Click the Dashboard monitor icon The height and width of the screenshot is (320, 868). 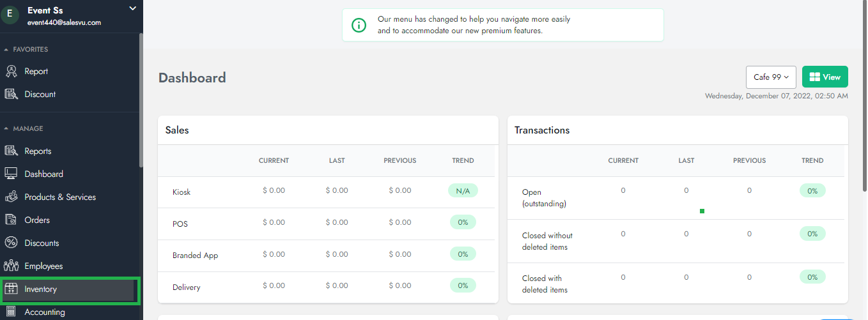click(x=11, y=174)
